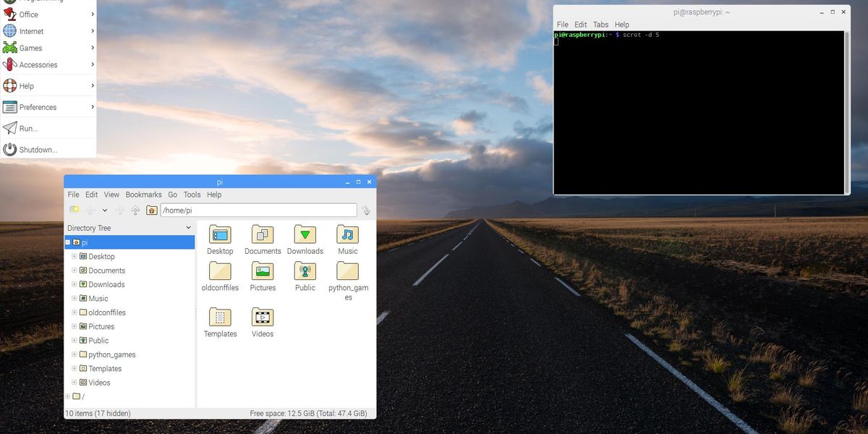Open the Public folder

point(305,271)
